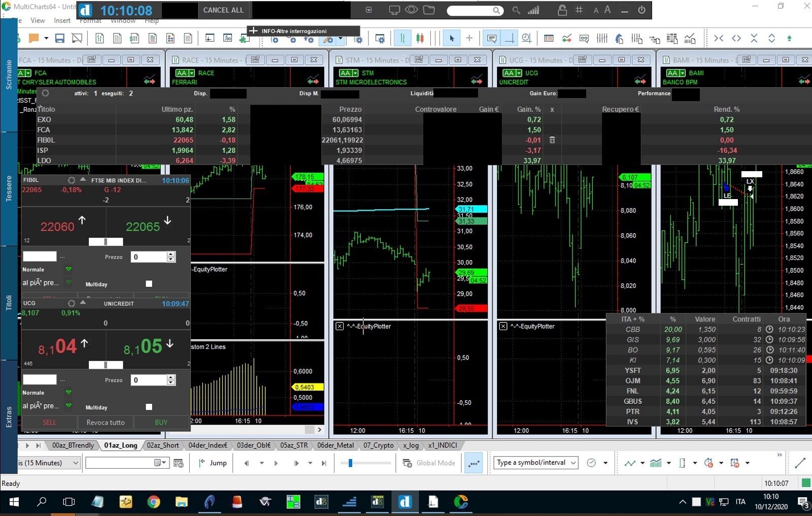The image size is (812, 516).
Task: Click the Windows Start button
Action: 14,502
